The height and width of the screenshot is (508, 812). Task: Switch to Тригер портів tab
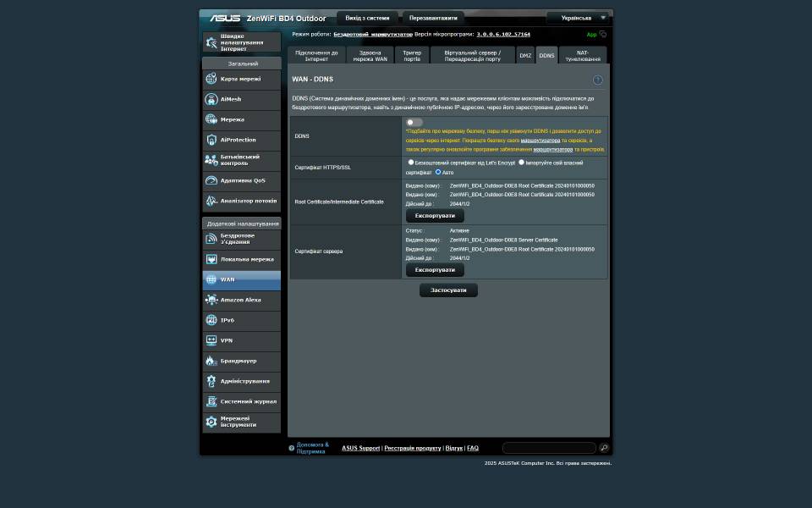coord(412,55)
